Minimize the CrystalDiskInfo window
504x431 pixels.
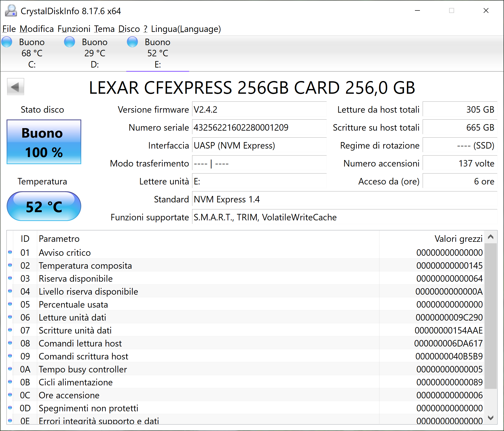point(417,10)
